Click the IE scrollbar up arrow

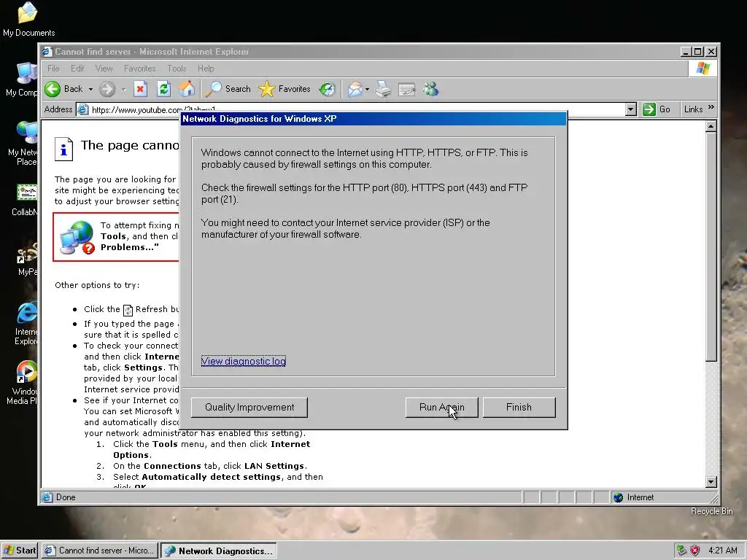click(x=711, y=127)
